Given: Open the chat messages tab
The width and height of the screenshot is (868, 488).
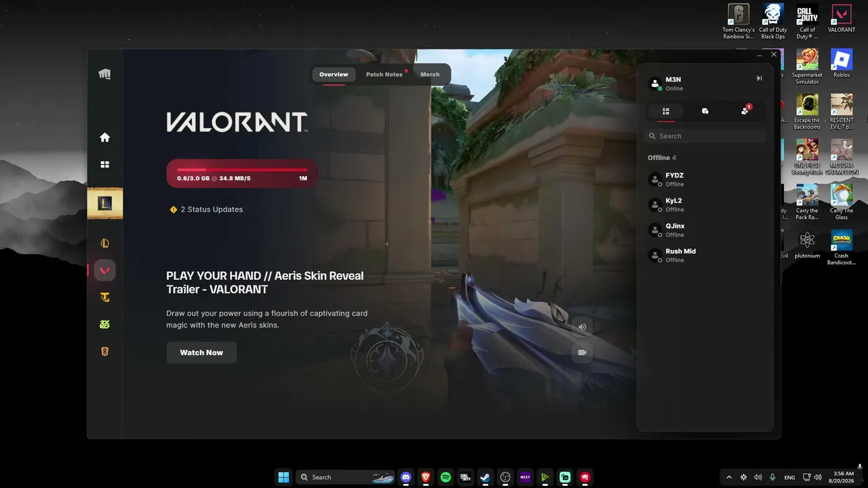Looking at the screenshot, I should pyautogui.click(x=705, y=111).
